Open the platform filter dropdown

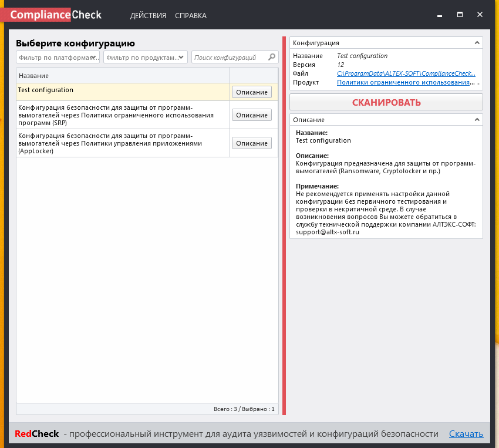(58, 58)
